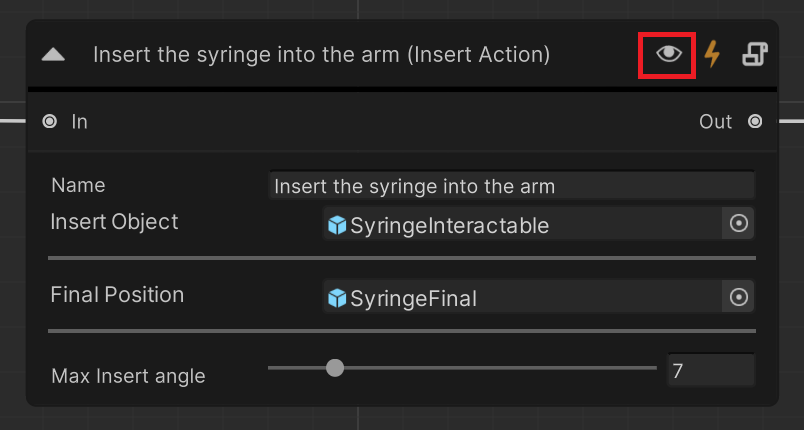This screenshot has width=804, height=430.
Task: Select the Out port connector circle
Action: (x=755, y=121)
